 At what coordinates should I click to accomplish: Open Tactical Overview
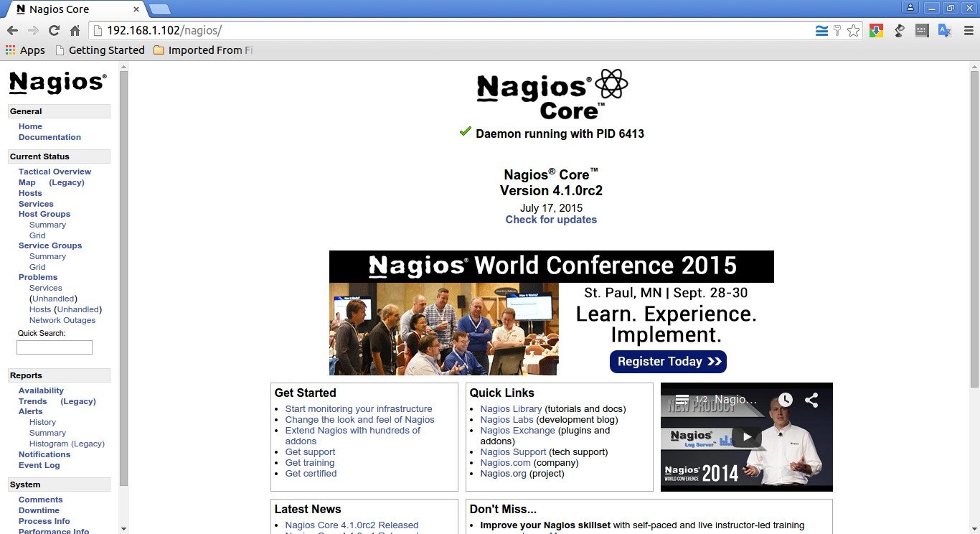55,172
